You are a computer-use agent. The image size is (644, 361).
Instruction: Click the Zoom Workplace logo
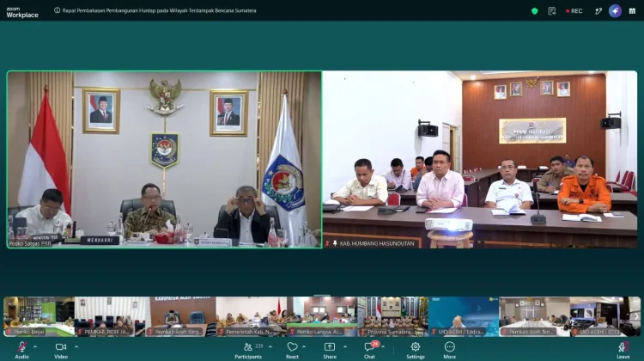(x=22, y=12)
